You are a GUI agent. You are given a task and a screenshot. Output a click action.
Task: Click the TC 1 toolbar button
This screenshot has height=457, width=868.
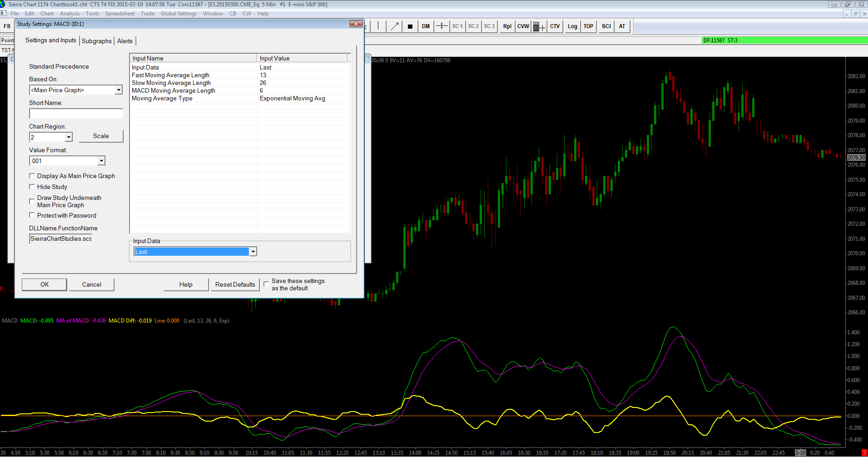click(457, 26)
